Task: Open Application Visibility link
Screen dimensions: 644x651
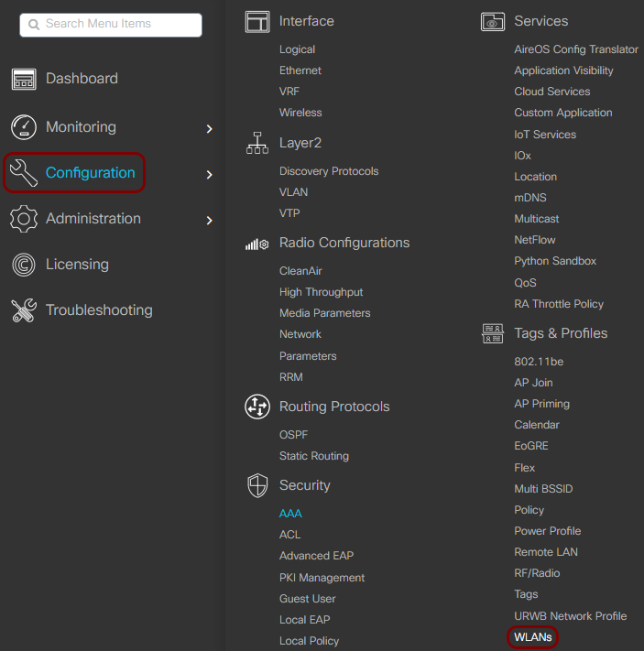Action: click(563, 71)
